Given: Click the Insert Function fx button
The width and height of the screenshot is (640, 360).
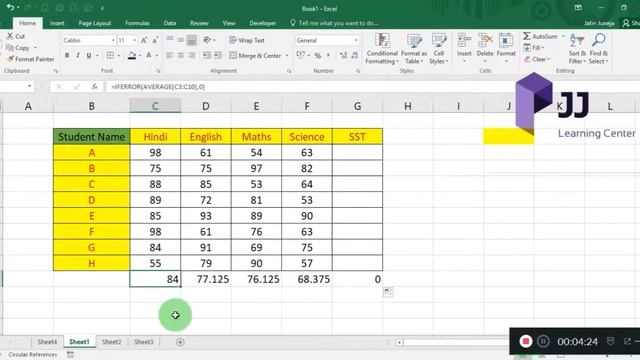Looking at the screenshot, I should [94, 87].
